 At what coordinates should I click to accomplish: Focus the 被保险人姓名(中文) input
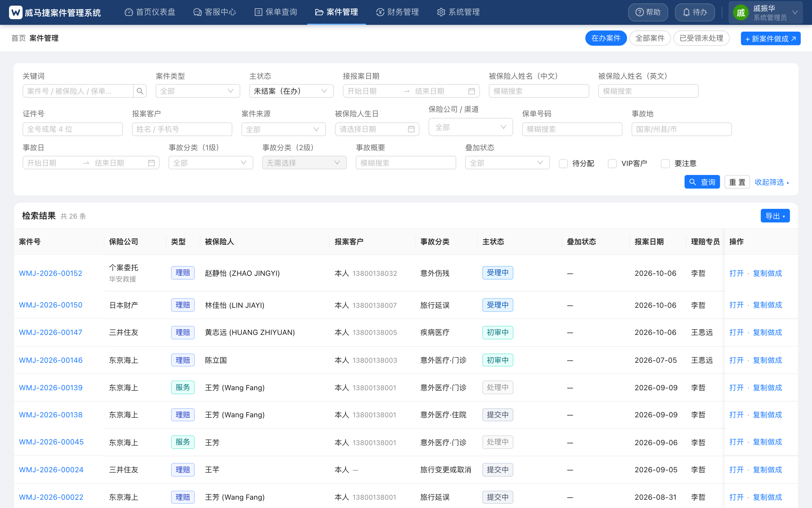pos(539,91)
